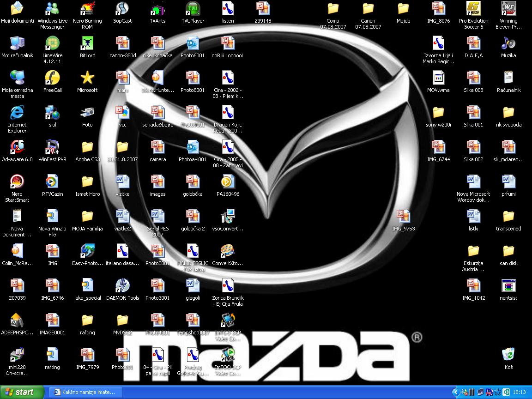532x399 pixels.
Task: Open the Koš recycle bin
Action: point(508,355)
